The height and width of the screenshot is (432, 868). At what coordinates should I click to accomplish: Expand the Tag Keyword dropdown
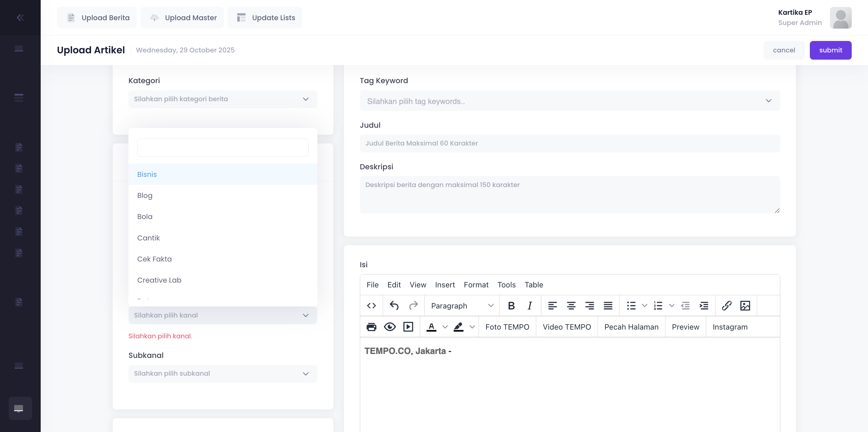569,101
